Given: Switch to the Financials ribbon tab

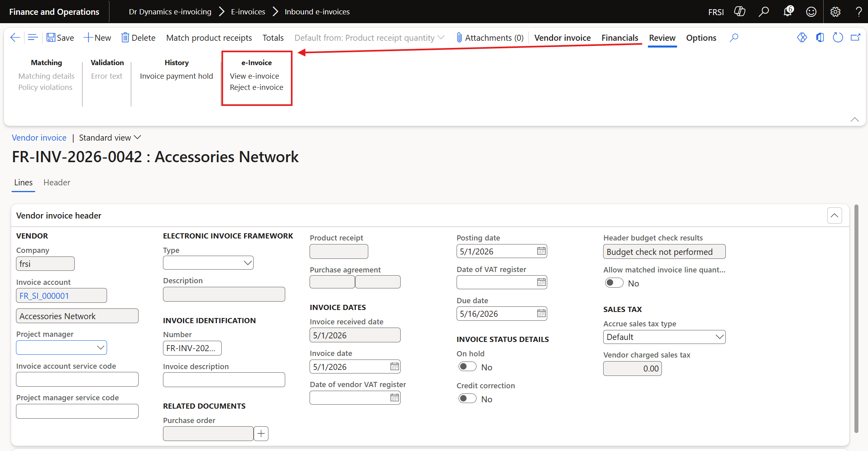Looking at the screenshot, I should pyautogui.click(x=620, y=38).
